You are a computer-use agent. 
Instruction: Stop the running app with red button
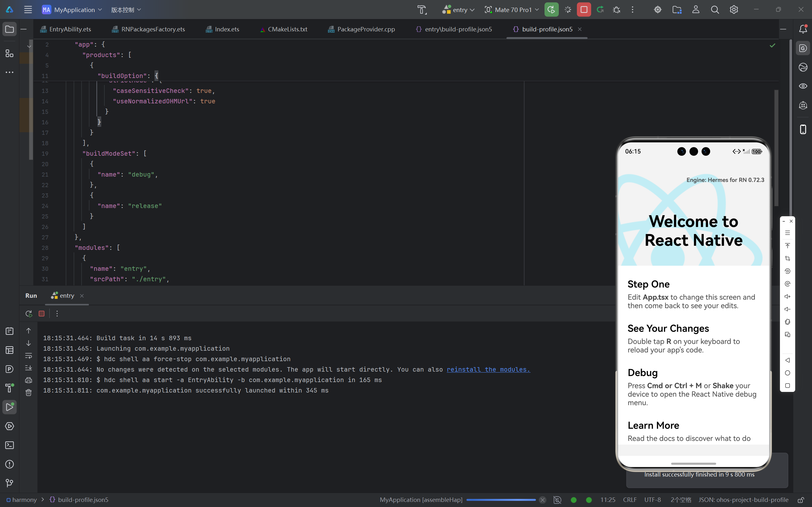coord(584,10)
